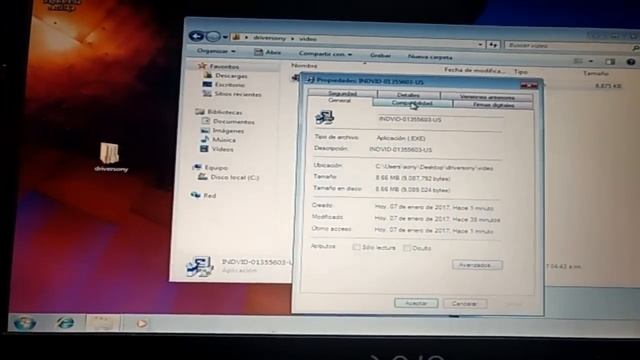
Task: Select Bibliotecas in the navigation pane
Action: [x=224, y=112]
